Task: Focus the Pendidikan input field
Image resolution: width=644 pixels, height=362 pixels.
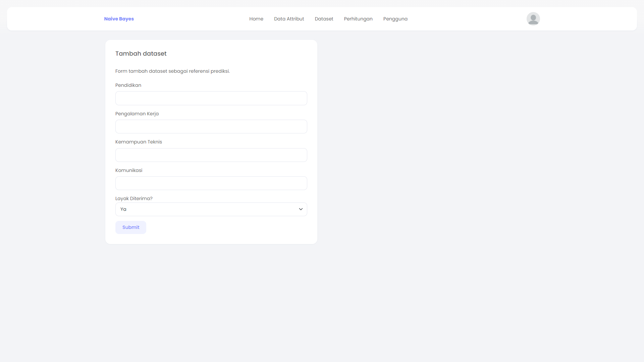Action: 211,98
